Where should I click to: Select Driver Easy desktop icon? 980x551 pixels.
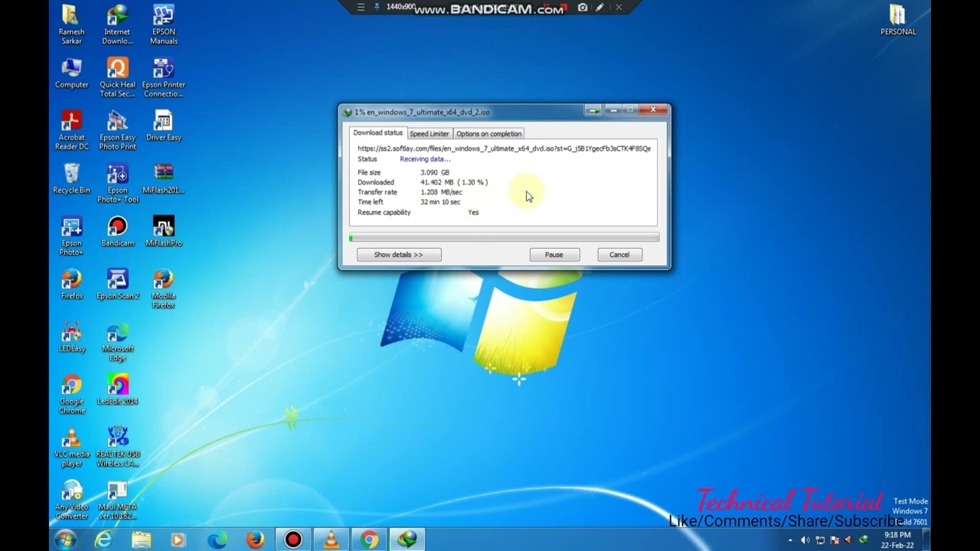tap(163, 126)
